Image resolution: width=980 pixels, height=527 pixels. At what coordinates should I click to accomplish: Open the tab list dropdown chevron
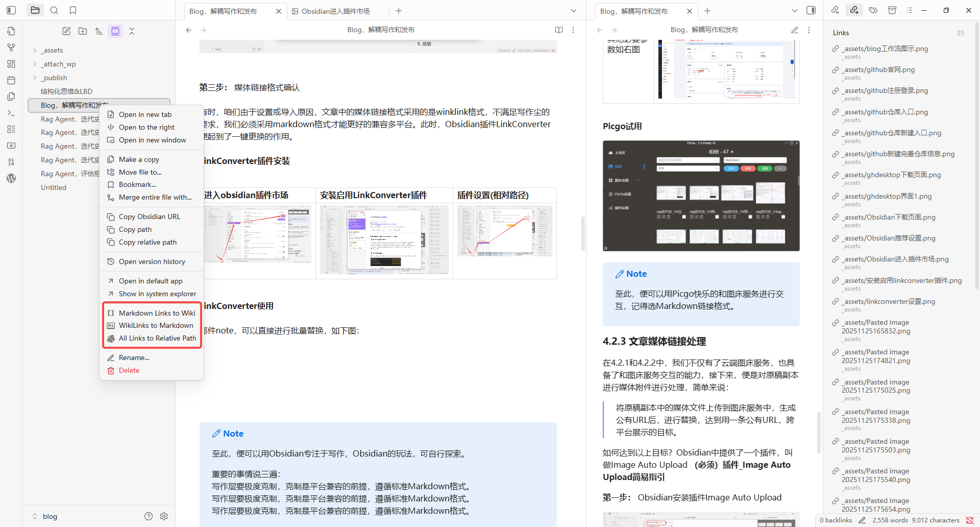(x=573, y=10)
